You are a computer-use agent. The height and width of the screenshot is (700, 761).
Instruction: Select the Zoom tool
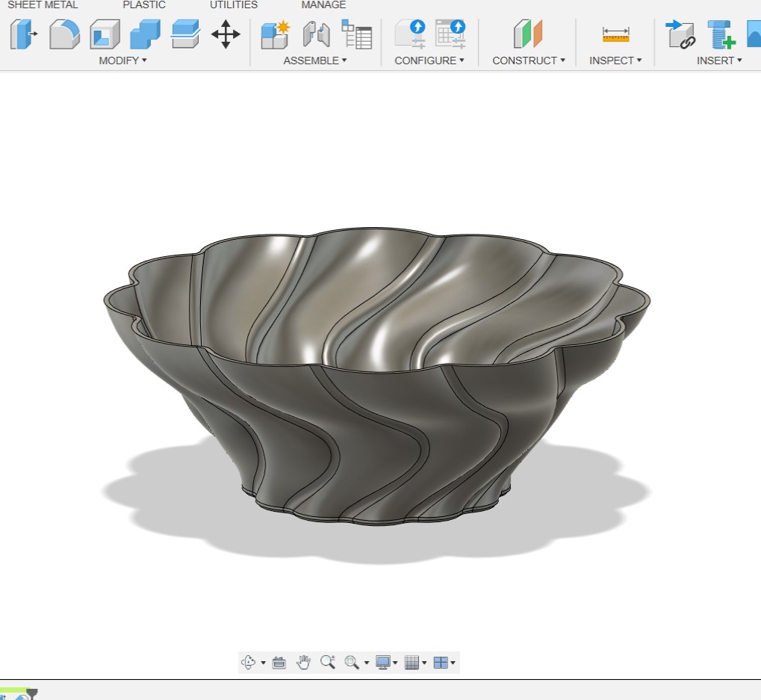tap(328, 662)
